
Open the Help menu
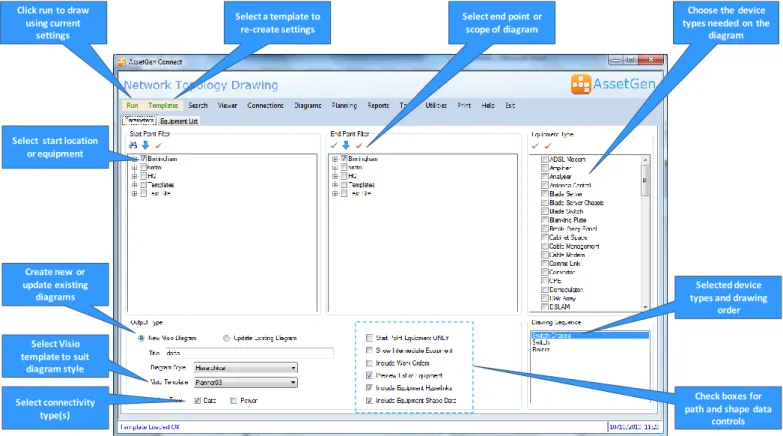point(488,105)
